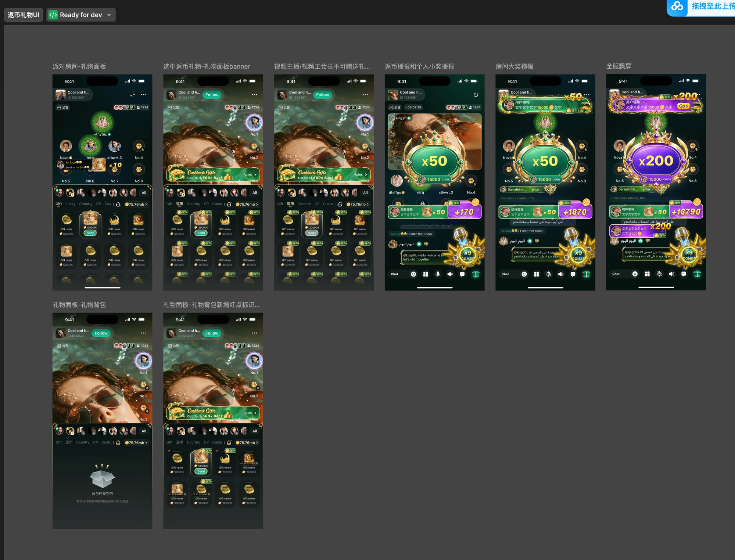Screen dimensions: 735x560
Task: Click emoji icon in 返币播报和个人小奖播报 frame
Action: 413,274
